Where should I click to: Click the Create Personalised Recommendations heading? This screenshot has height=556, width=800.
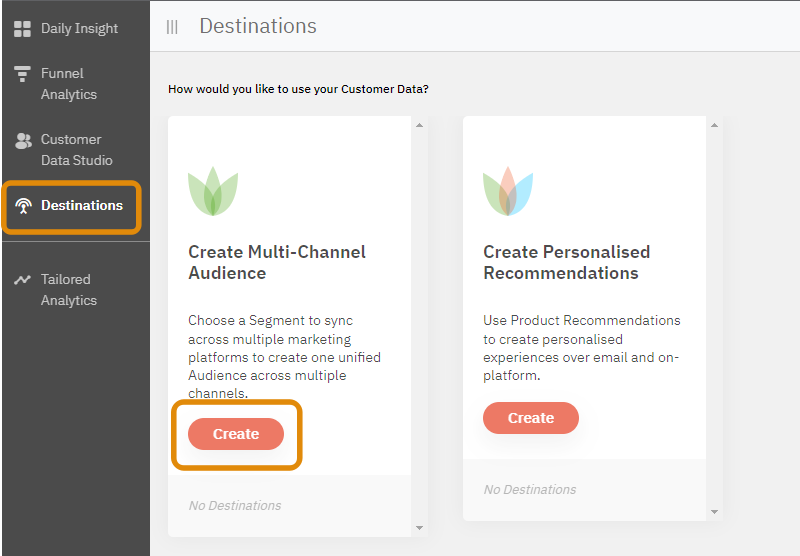coord(566,262)
